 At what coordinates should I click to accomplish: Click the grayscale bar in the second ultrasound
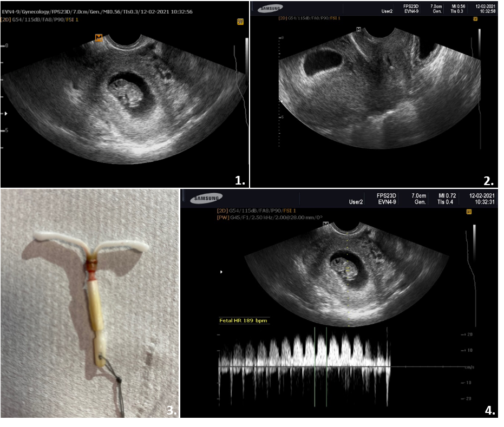click(480, 43)
